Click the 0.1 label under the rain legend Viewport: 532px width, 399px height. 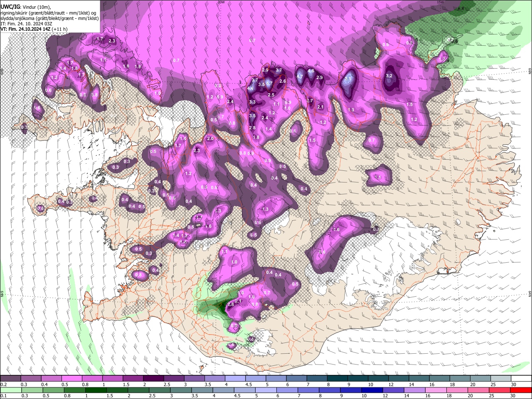3,396
